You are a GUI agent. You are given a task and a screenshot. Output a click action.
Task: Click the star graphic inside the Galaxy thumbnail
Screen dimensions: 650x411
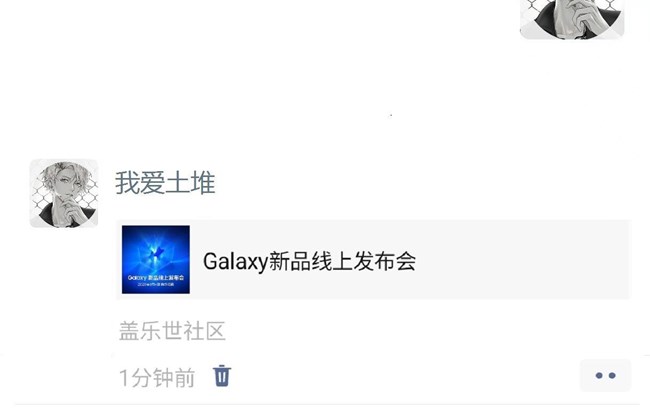tap(156, 252)
